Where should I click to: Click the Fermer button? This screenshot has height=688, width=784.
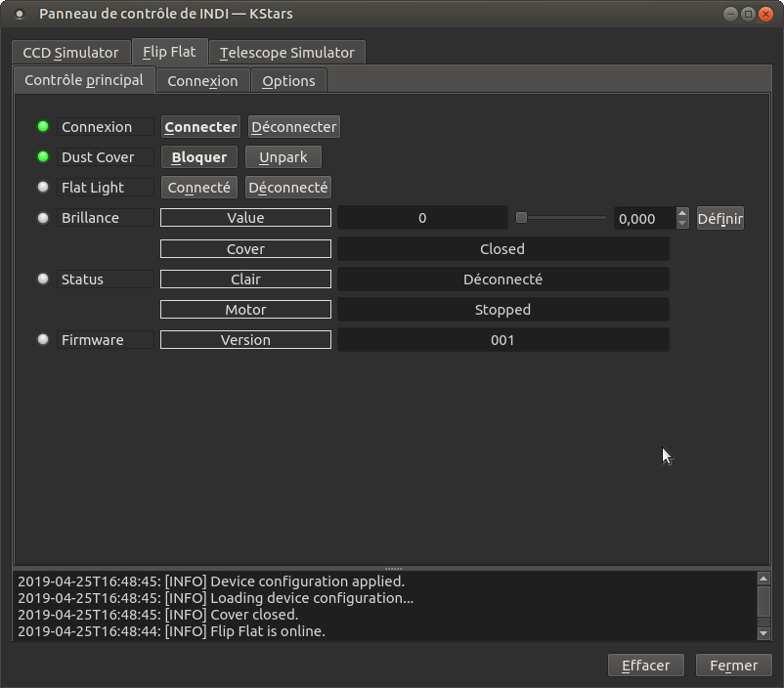pyautogui.click(x=733, y=666)
